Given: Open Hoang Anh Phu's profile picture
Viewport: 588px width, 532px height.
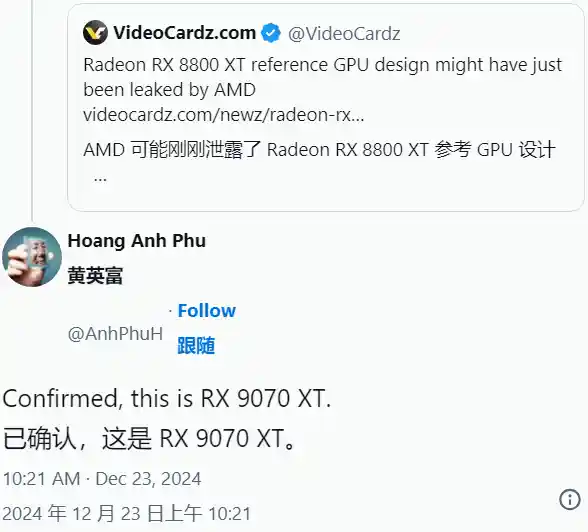Looking at the screenshot, I should 32,257.
